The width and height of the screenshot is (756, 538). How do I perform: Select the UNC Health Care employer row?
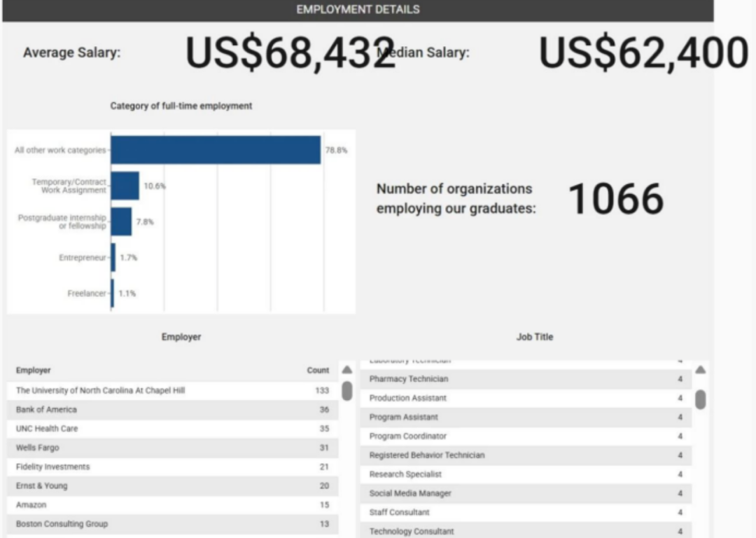[173, 429]
